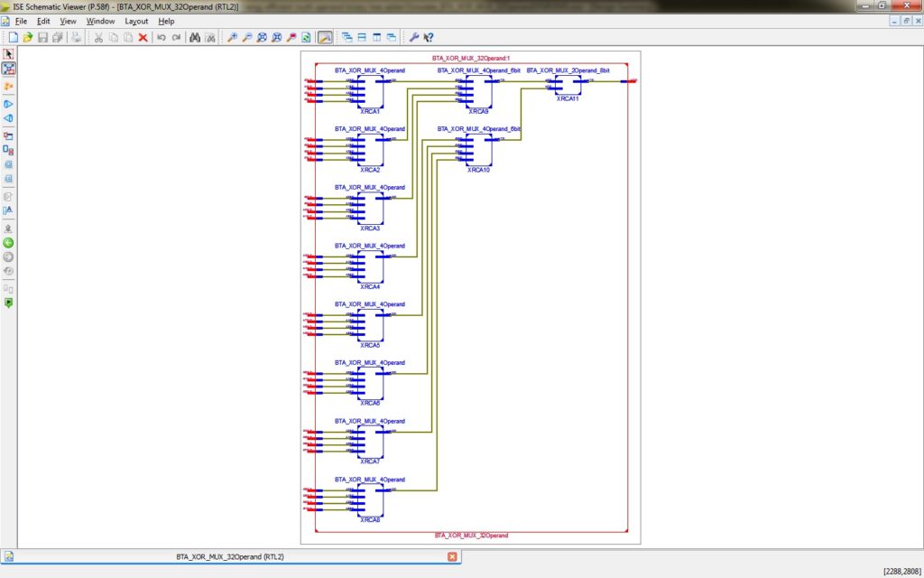Zoom out of the schematic
Screen dimensions: 924x578
[248, 37]
